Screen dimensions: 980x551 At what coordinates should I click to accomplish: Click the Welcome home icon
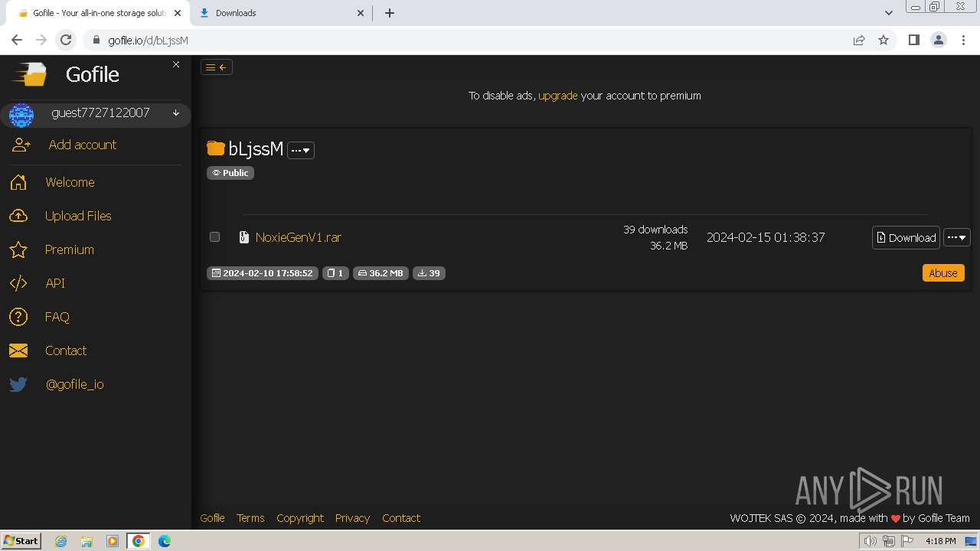coord(18,182)
